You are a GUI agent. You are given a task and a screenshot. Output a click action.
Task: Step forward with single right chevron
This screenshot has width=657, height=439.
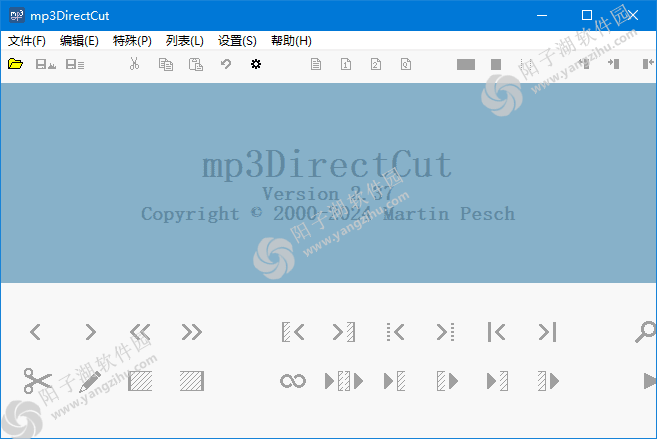(x=91, y=332)
